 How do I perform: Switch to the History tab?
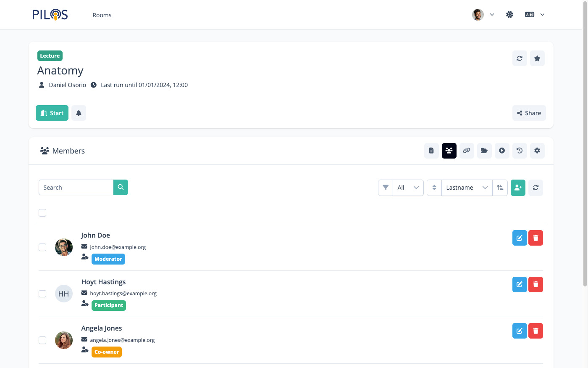pos(520,151)
